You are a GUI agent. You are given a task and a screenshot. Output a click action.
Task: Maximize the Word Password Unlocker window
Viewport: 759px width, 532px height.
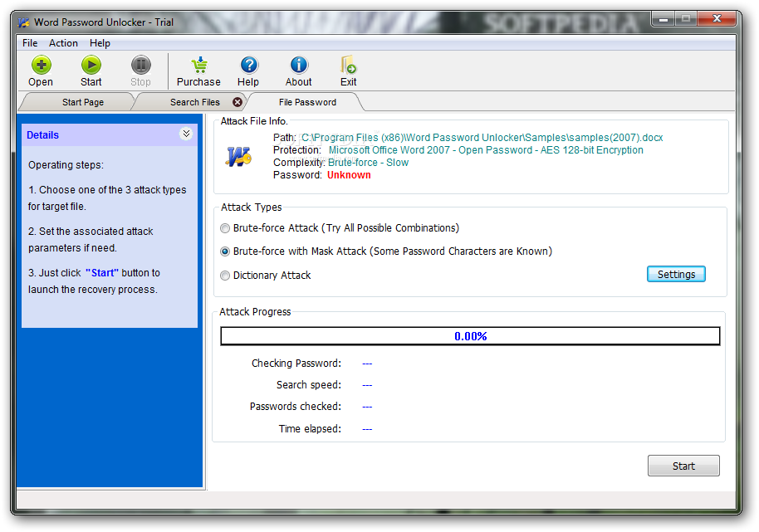tap(686, 19)
